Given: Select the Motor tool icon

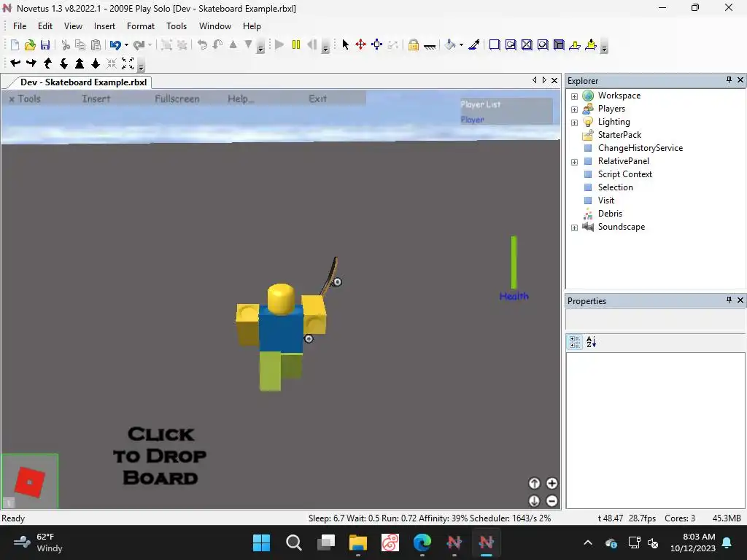Looking at the screenshot, I should (591, 44).
